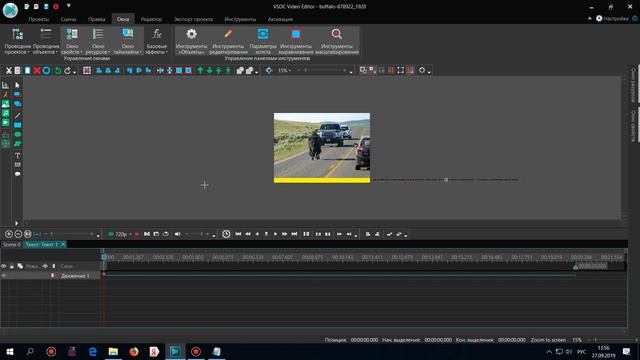Toggle the eye visibility of Слои row

(x=4, y=266)
